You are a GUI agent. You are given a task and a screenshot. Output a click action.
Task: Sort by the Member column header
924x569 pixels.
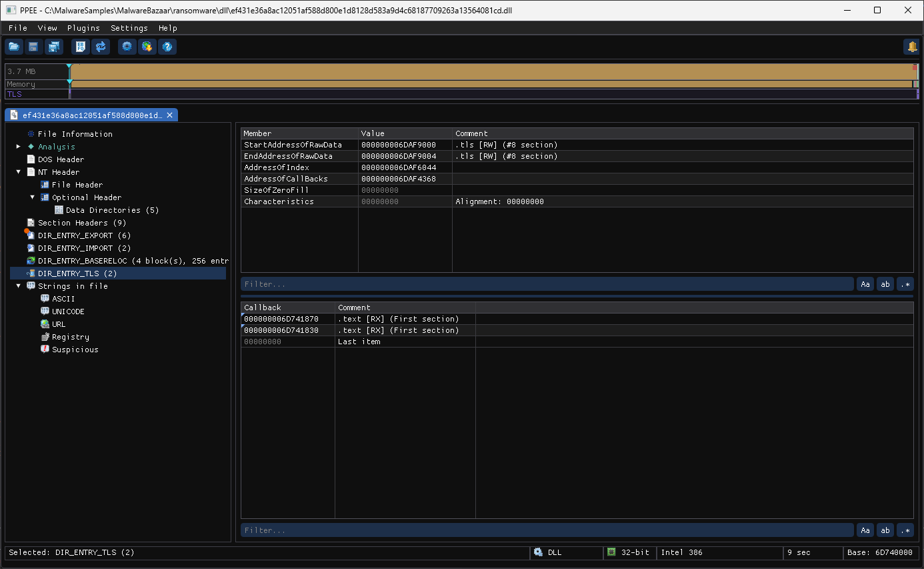(299, 133)
